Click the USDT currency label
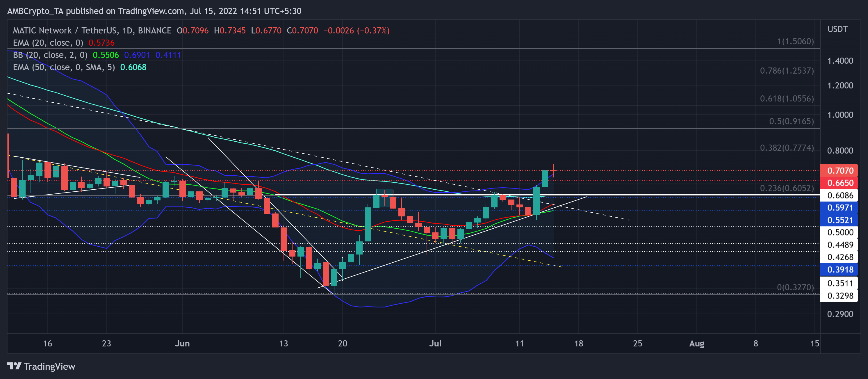The height and width of the screenshot is (379, 868). tap(837, 29)
